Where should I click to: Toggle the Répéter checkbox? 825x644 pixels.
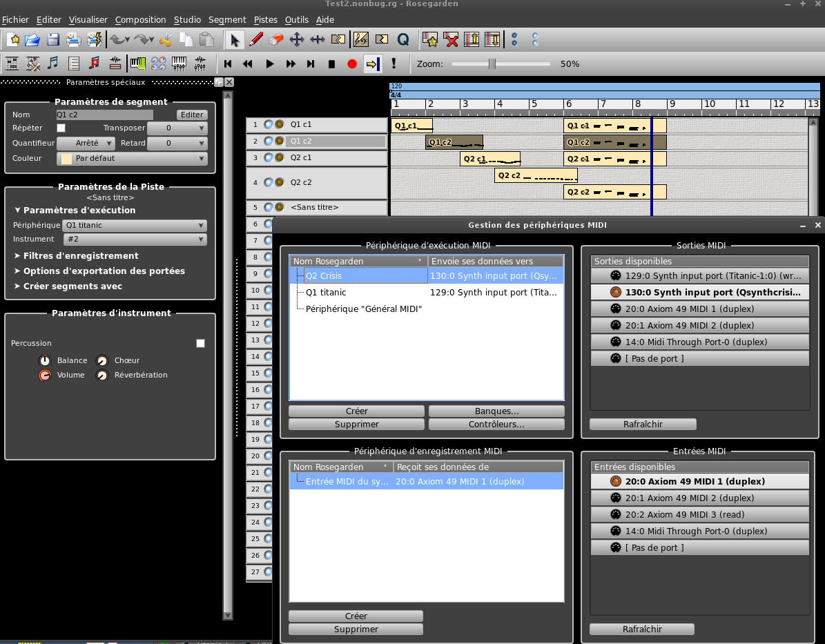(x=61, y=128)
